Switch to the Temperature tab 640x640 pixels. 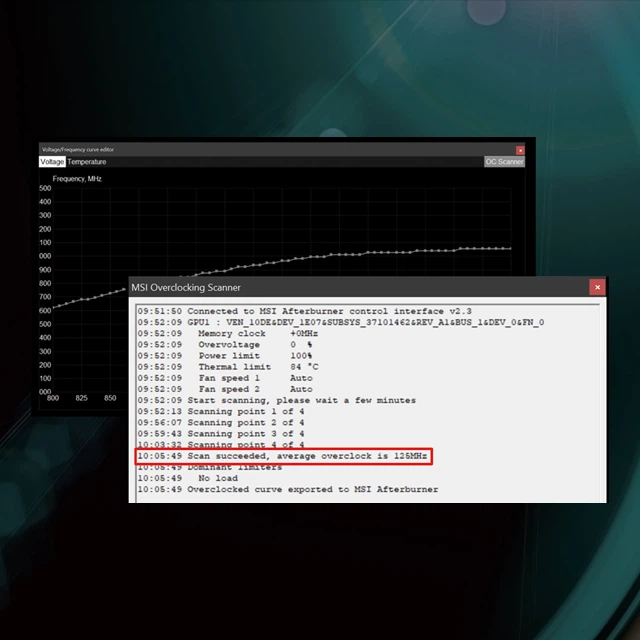coord(87,162)
